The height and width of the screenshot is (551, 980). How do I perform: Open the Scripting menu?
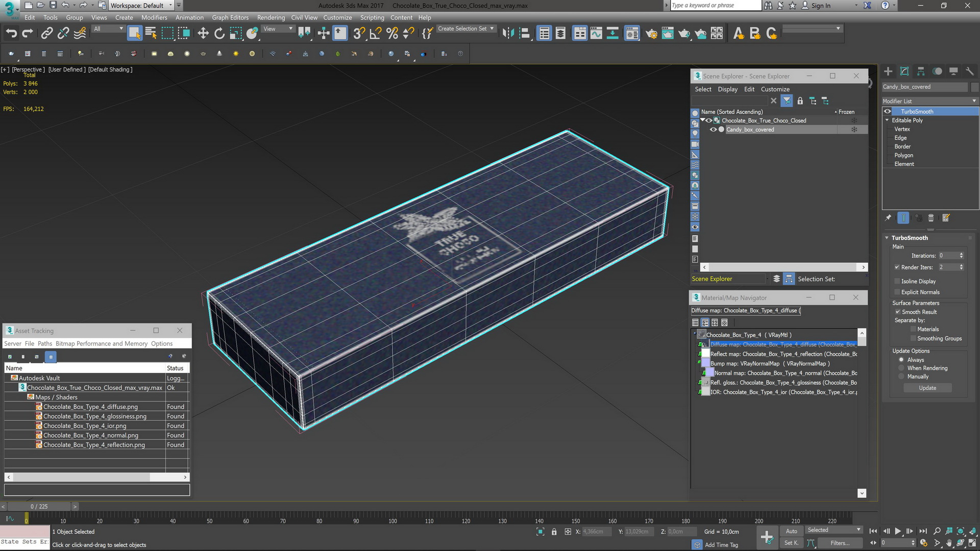point(372,17)
